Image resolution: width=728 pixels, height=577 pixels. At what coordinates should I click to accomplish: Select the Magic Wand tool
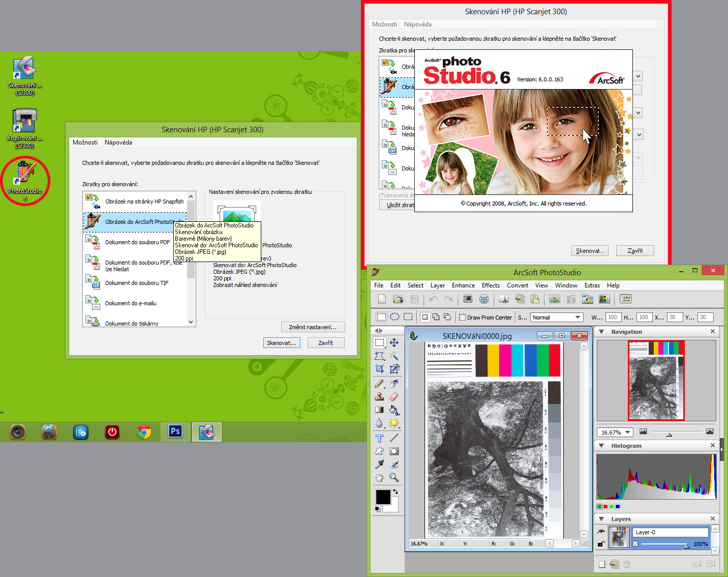point(394,356)
